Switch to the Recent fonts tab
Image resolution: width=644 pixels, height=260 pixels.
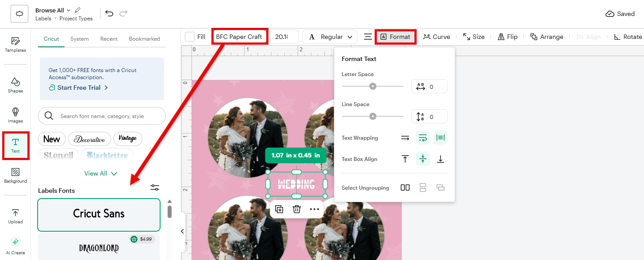point(109,39)
